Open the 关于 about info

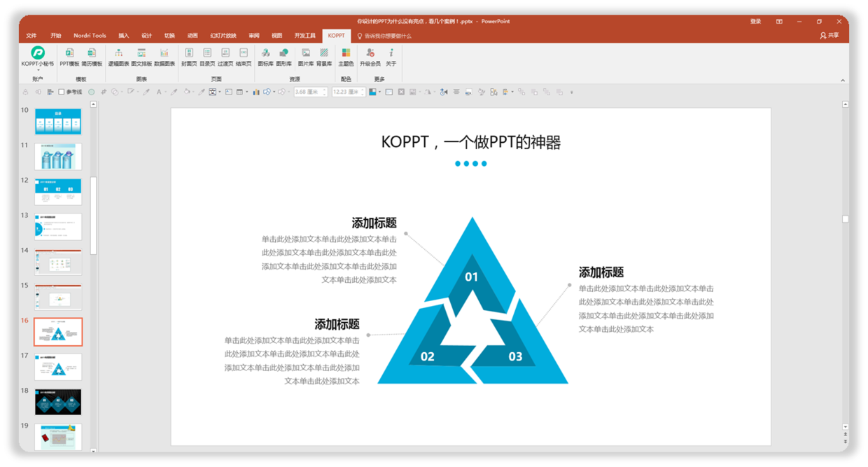click(391, 57)
